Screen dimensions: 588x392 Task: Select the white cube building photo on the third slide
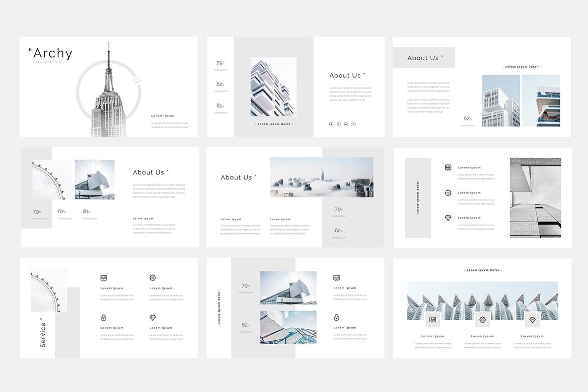(x=501, y=101)
